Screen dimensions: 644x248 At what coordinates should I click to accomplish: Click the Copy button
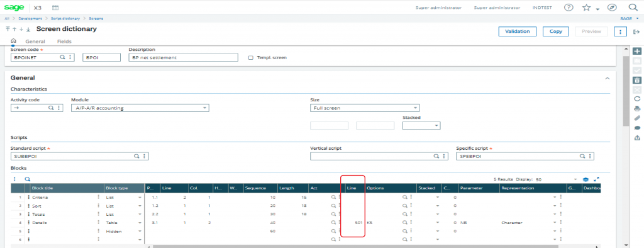(555, 31)
